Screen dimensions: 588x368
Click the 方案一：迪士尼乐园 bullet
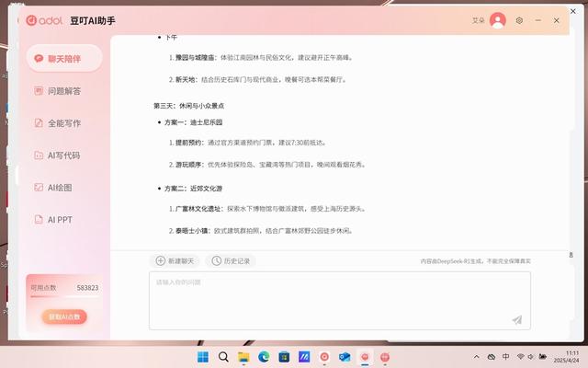[x=193, y=122]
